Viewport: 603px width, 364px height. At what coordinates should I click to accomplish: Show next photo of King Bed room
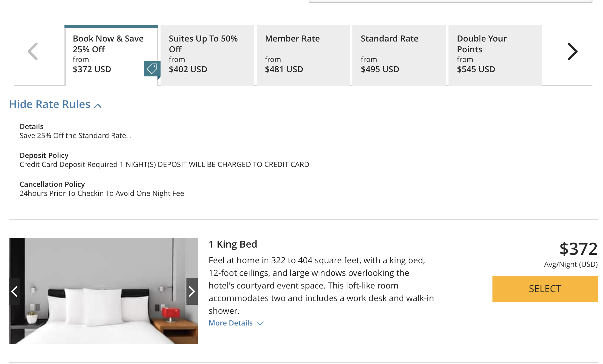click(x=192, y=291)
